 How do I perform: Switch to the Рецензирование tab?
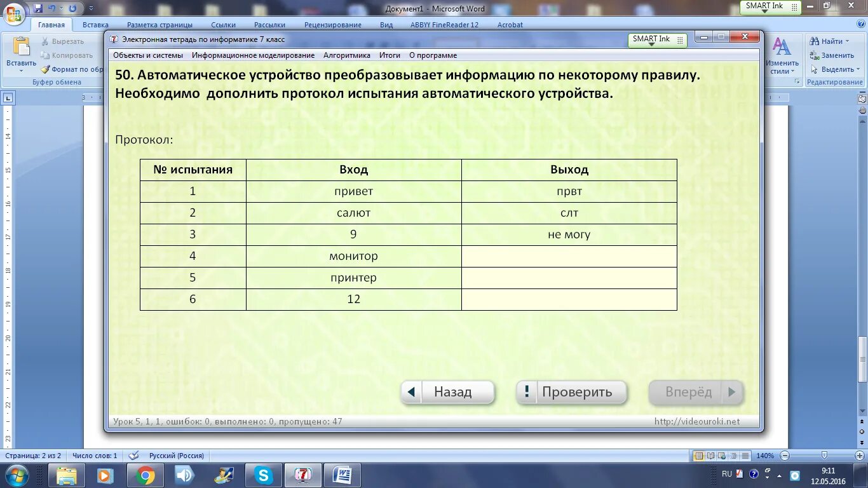[333, 25]
